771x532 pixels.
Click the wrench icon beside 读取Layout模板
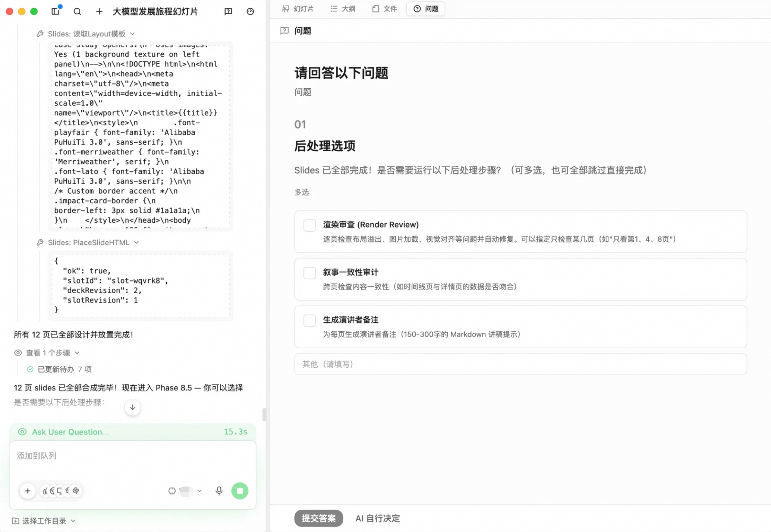(x=40, y=34)
